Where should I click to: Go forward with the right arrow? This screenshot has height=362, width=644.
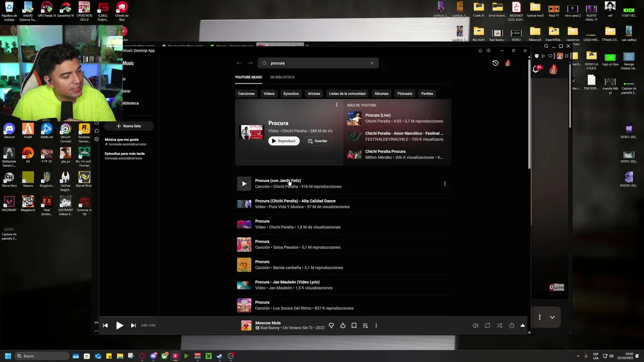[250, 63]
